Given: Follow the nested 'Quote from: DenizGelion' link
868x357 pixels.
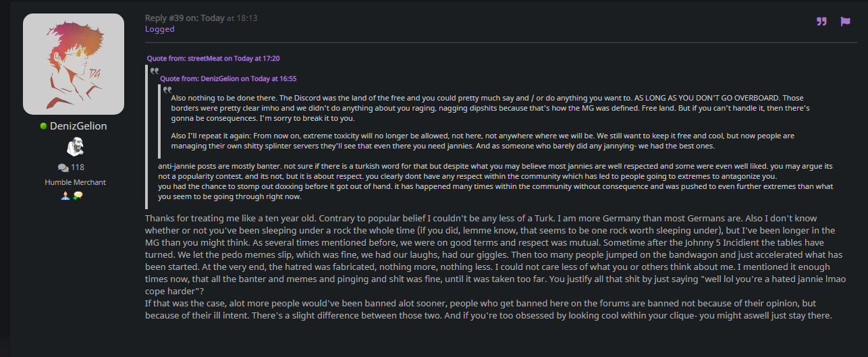Looking at the screenshot, I should (228, 79).
